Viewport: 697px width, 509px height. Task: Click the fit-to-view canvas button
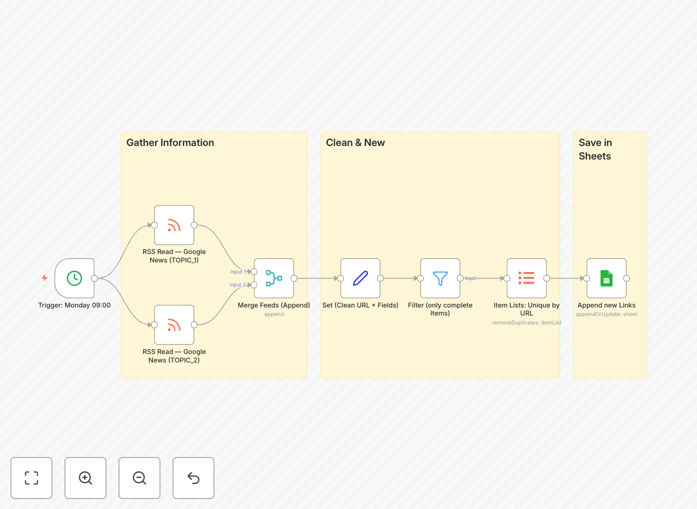click(x=32, y=478)
